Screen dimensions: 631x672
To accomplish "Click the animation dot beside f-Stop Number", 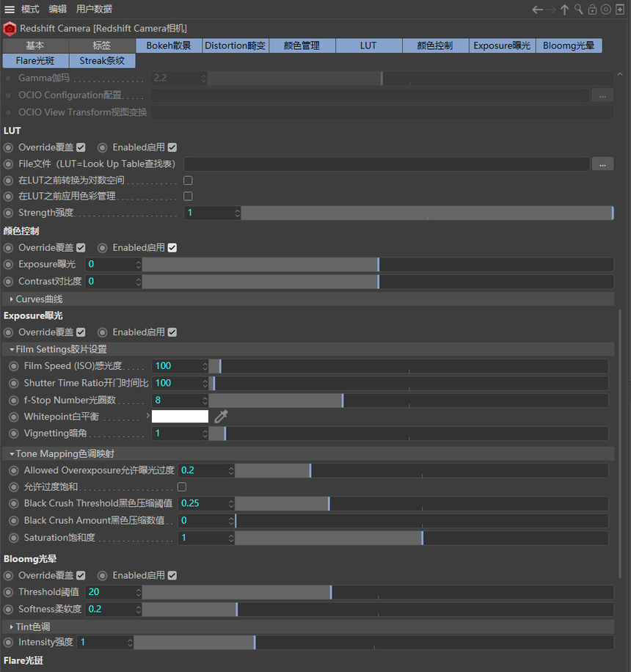I will pyautogui.click(x=14, y=401).
